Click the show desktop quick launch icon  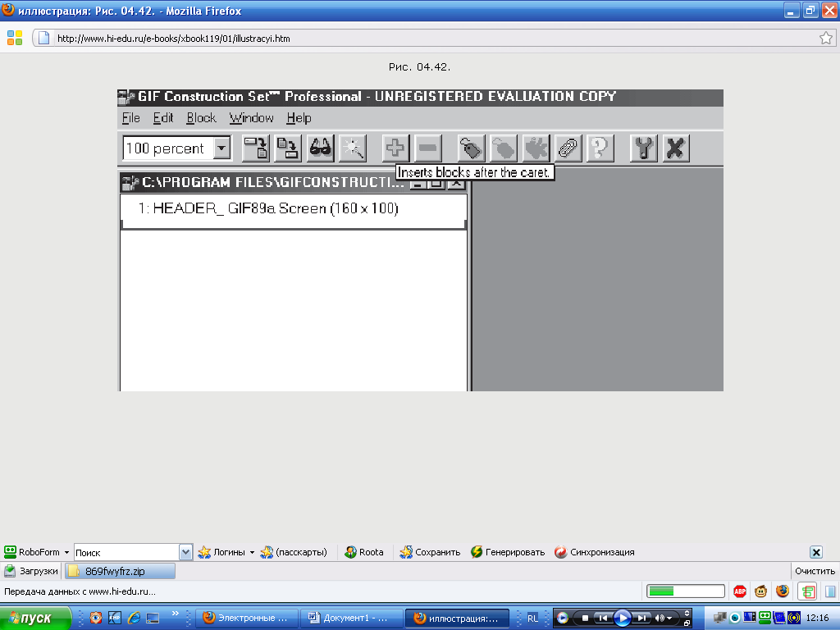(153, 618)
